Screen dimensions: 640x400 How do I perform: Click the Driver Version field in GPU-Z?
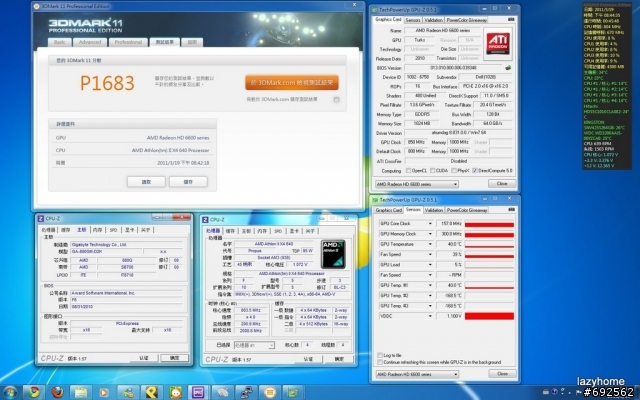459,133
